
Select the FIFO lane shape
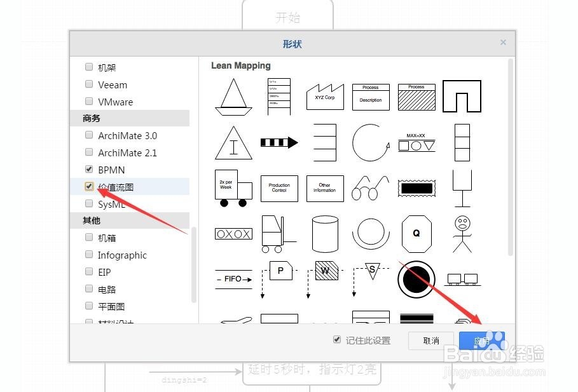tap(233, 278)
